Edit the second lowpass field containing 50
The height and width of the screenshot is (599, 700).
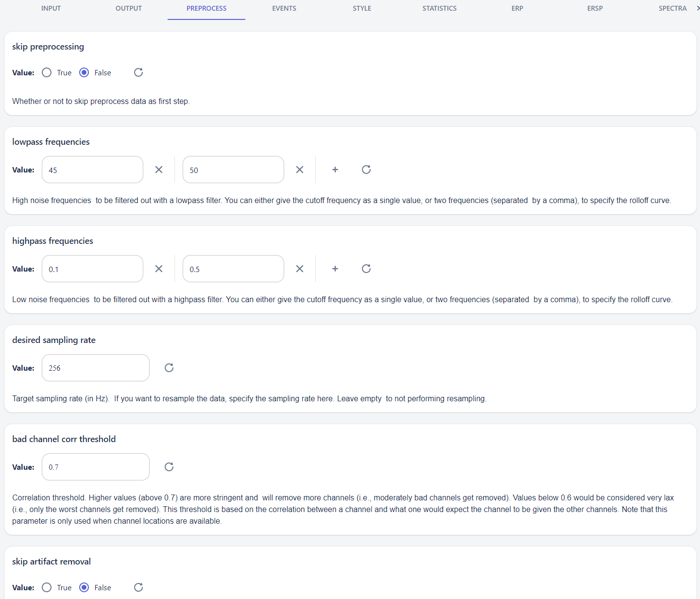(233, 170)
